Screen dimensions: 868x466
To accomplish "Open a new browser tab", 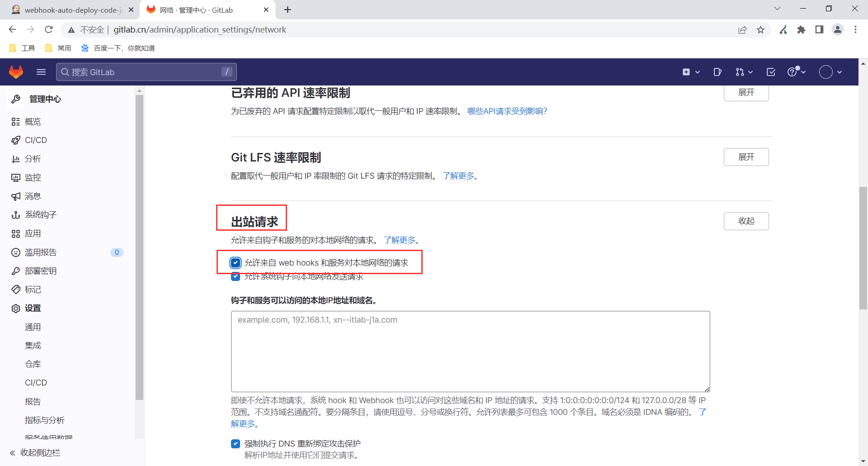I will click(x=288, y=10).
